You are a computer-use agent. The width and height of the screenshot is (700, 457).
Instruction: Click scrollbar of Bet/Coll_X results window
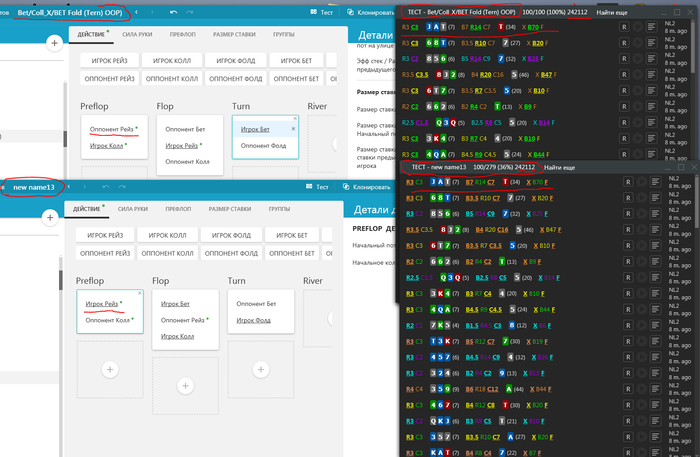(693, 47)
